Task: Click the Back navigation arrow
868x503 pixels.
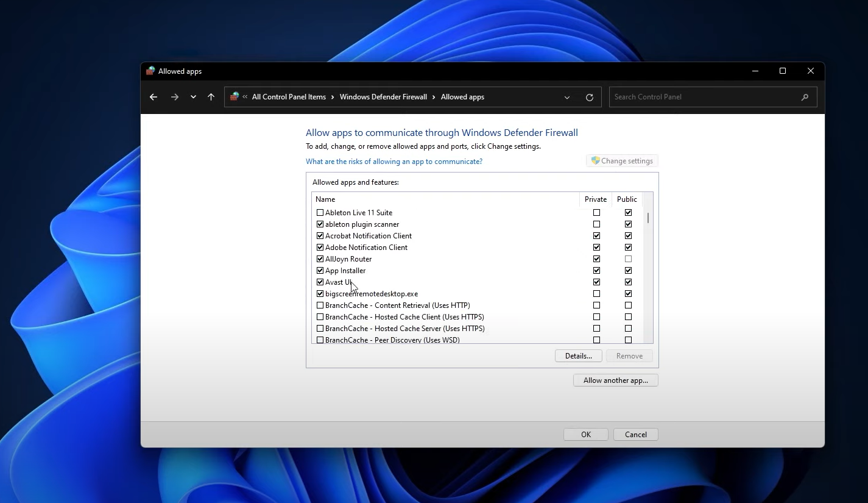Action: [x=153, y=97]
